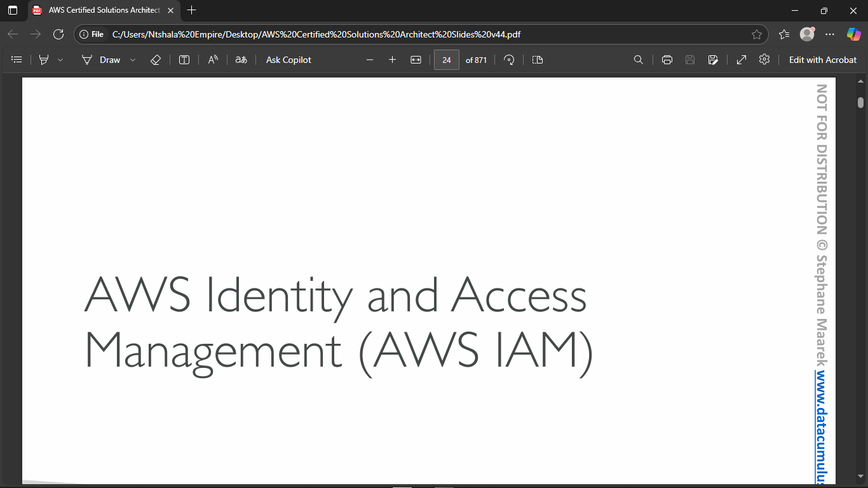Click Ask Copilot button
The height and width of the screenshot is (488, 868).
[x=288, y=60]
